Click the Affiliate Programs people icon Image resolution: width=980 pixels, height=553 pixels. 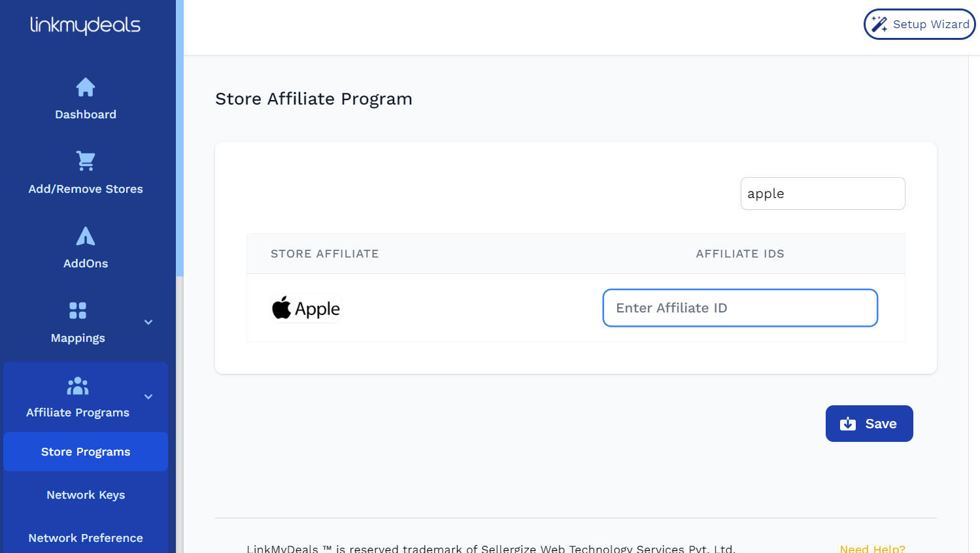coord(78,386)
